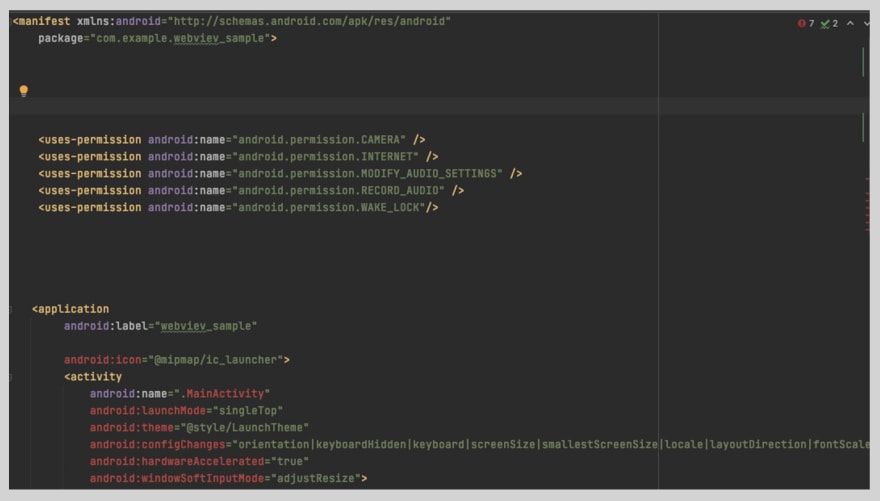880x501 pixels.
Task: Click the <activity opening tag text
Action: tap(93, 377)
